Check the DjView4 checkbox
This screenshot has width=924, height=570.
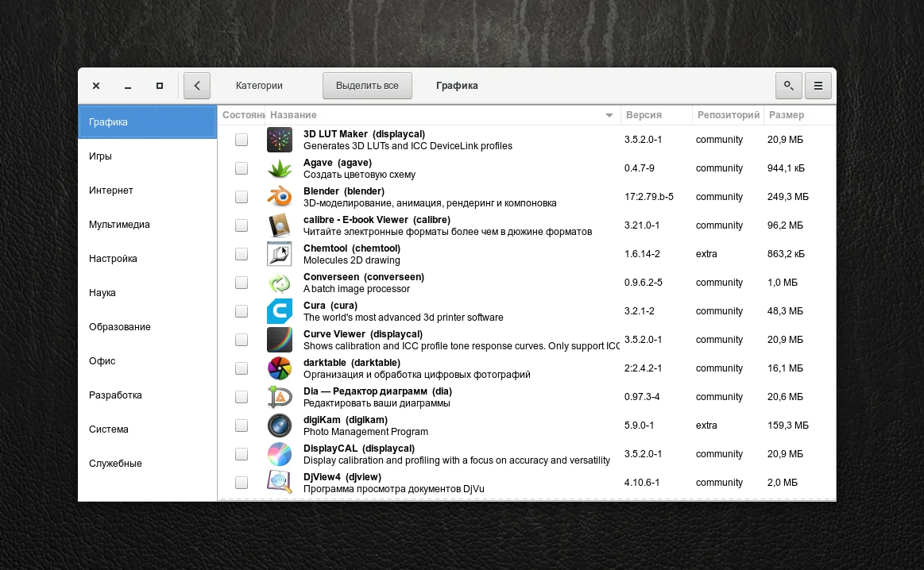click(242, 483)
